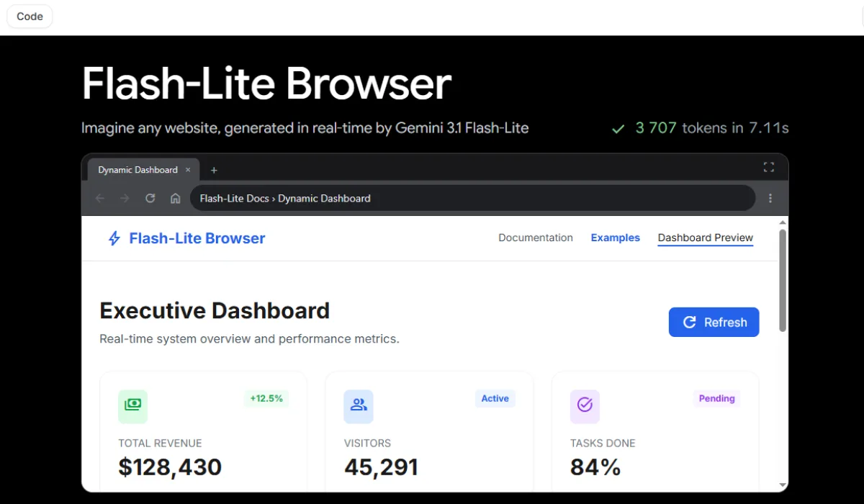The height and width of the screenshot is (504, 864).
Task: Click the Code button
Action: click(x=30, y=16)
